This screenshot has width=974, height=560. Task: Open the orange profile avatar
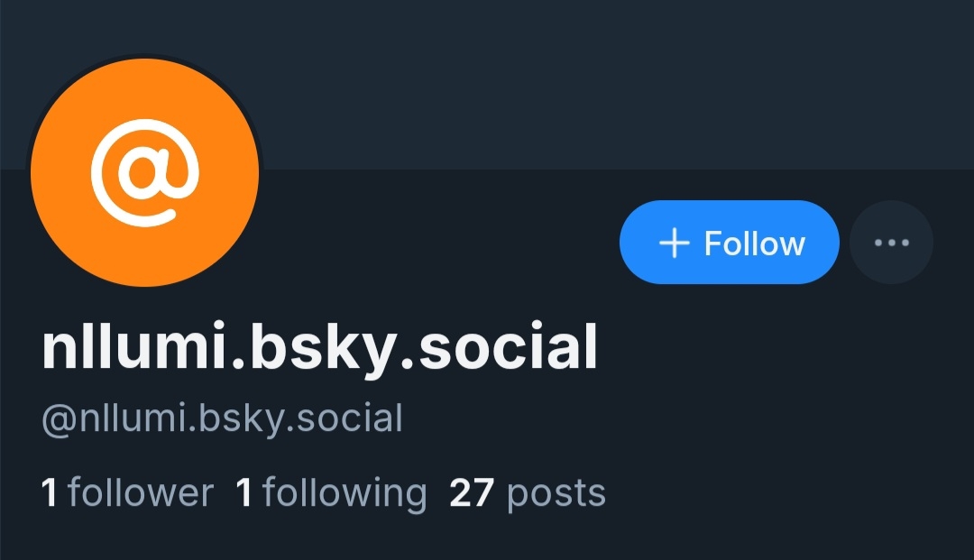click(x=144, y=172)
